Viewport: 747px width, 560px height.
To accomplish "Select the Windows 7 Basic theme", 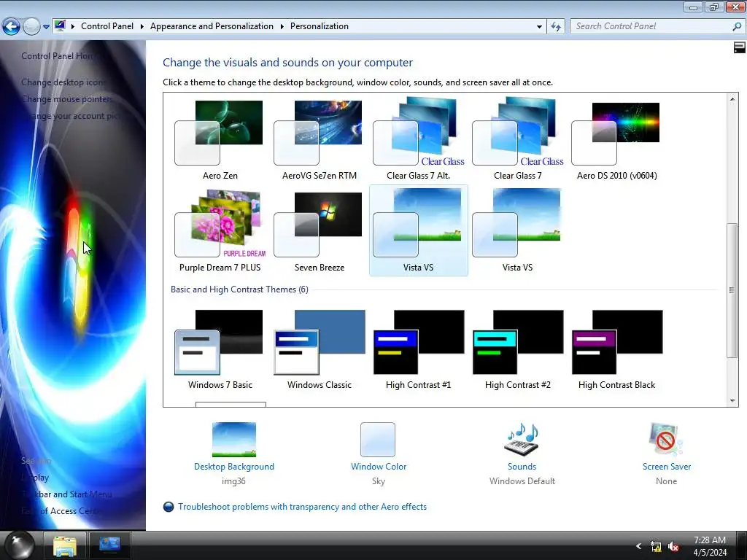I will [x=220, y=349].
